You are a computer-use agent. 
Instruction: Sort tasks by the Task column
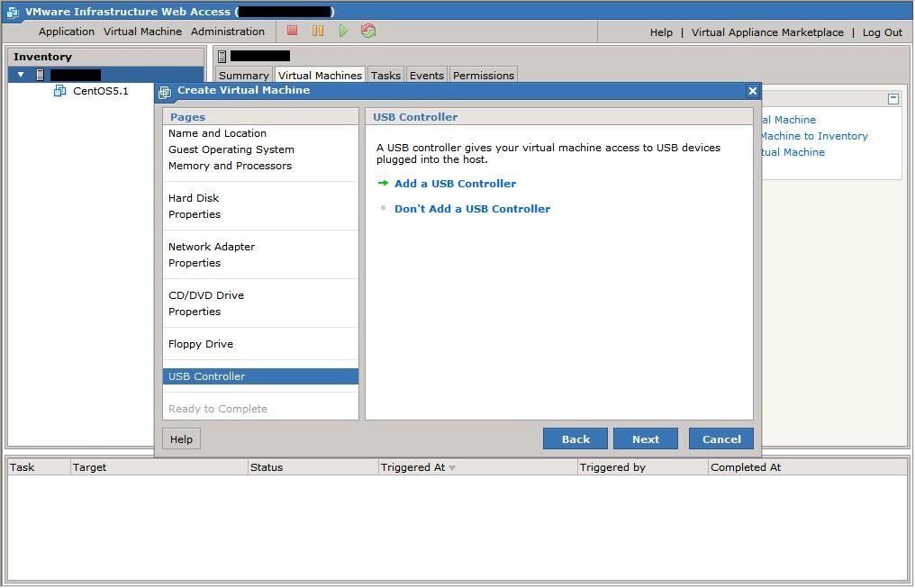point(39,467)
